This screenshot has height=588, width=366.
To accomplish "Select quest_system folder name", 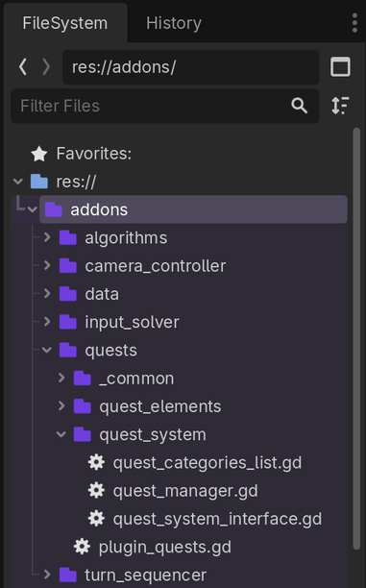I will [x=153, y=435].
